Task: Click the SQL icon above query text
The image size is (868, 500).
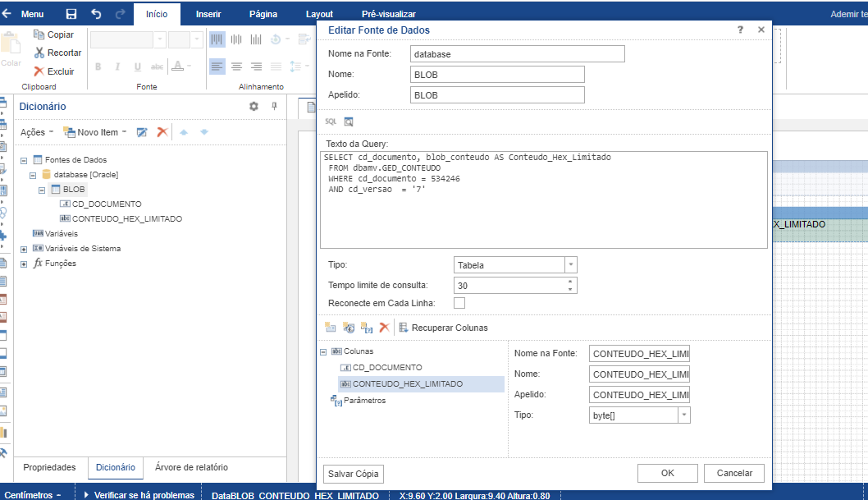Action: pos(331,122)
